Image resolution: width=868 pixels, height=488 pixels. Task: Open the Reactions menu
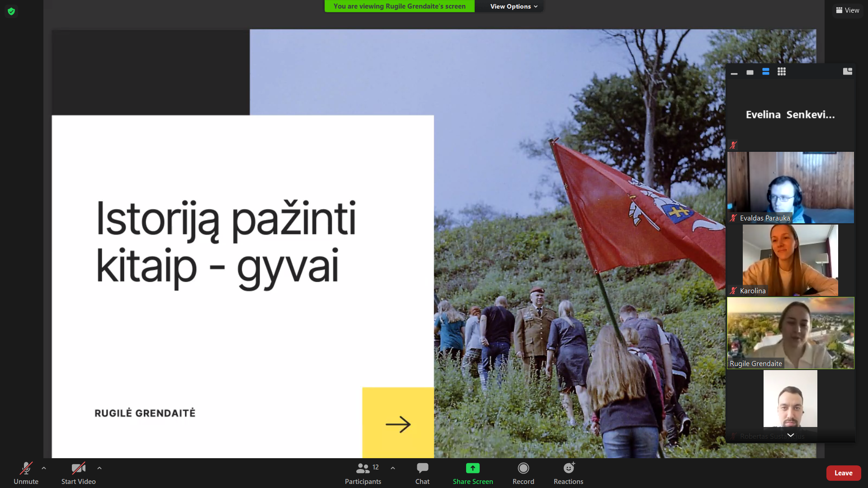[568, 473]
